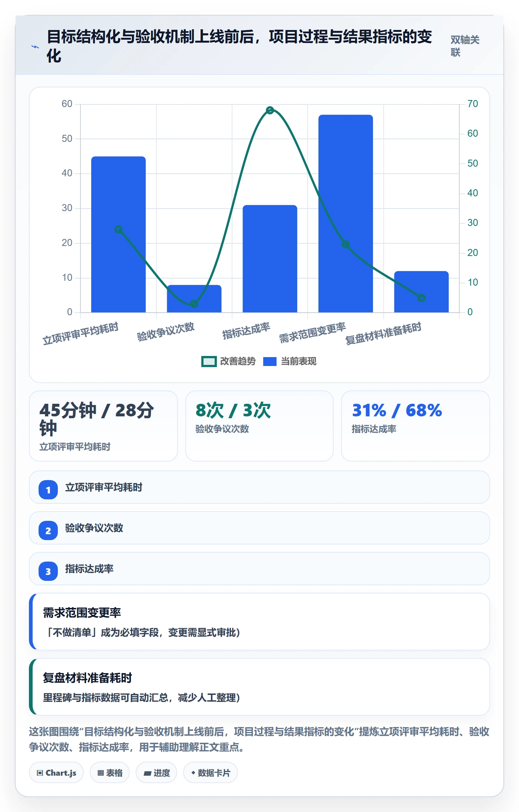The image size is (519, 812).
Task: Open the 31% / 68% data card
Action: 416,426
